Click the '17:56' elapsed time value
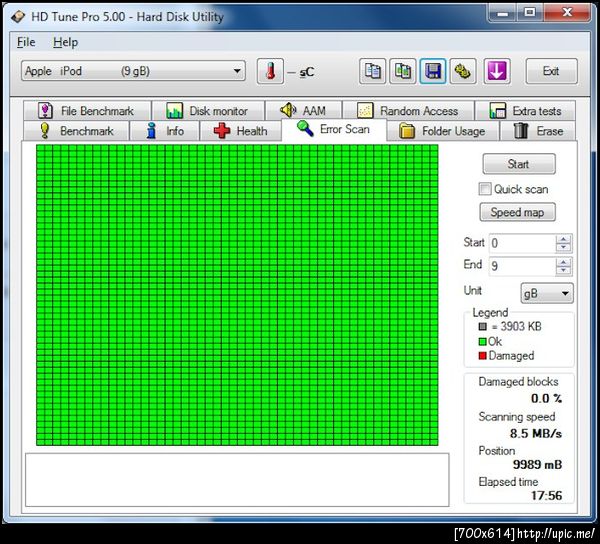Image resolution: width=600 pixels, height=544 pixels. (546, 496)
